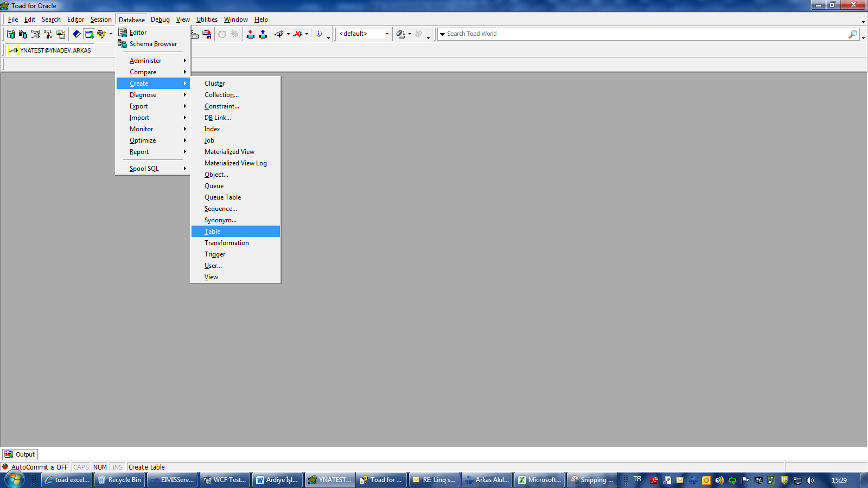Expand the Export submenu

153,106
